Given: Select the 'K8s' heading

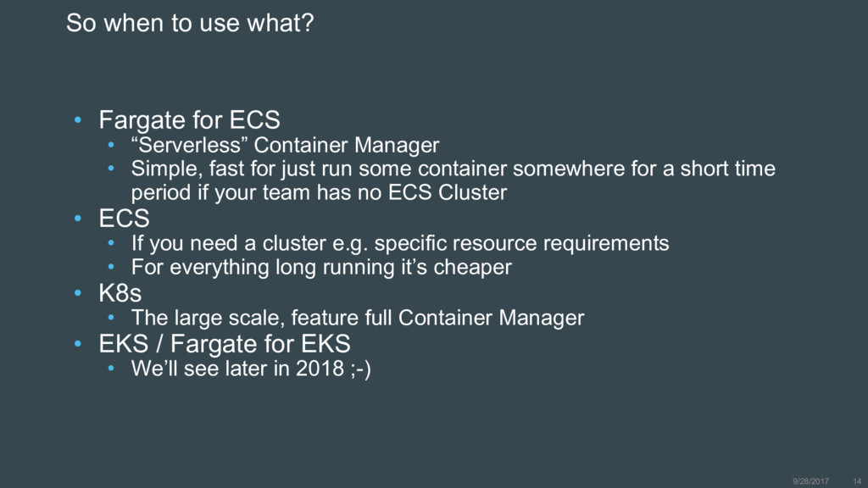Looking at the screenshot, I should [120, 293].
